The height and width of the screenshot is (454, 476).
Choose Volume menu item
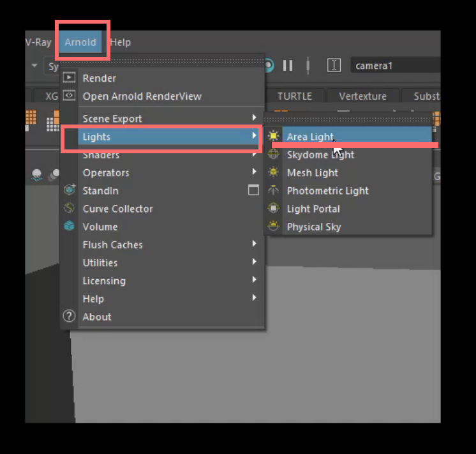click(x=163, y=227)
